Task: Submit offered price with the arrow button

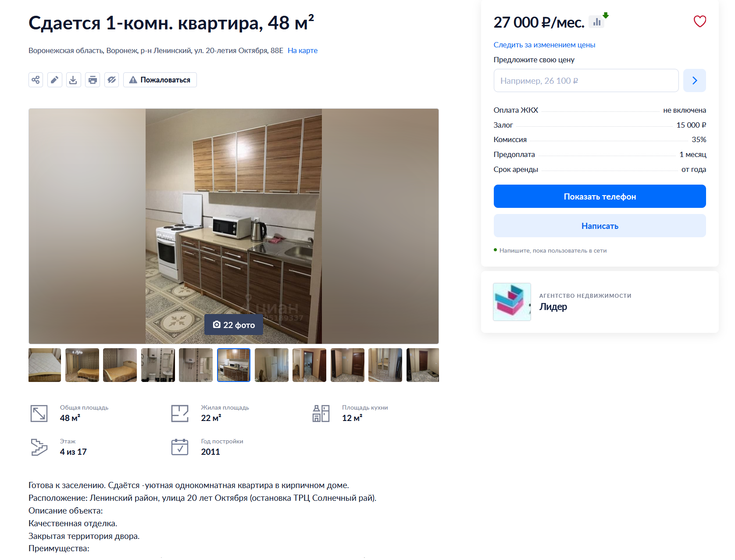Action: click(695, 80)
